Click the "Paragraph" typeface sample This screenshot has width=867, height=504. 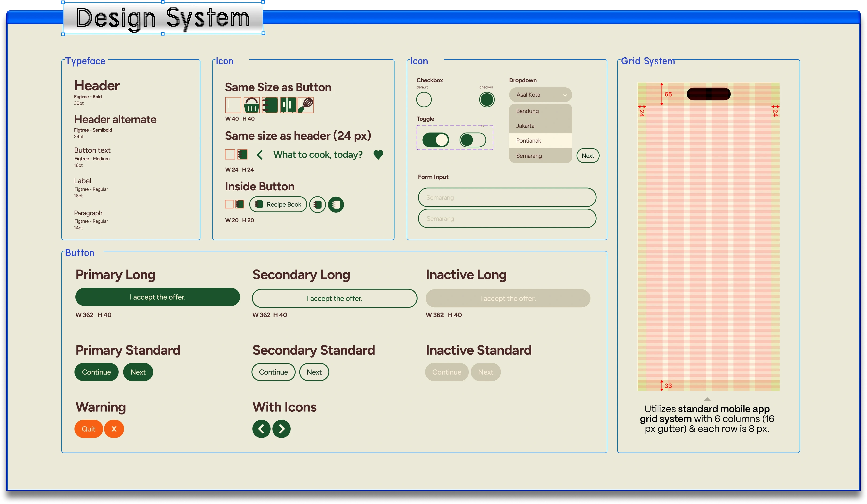pyautogui.click(x=88, y=213)
